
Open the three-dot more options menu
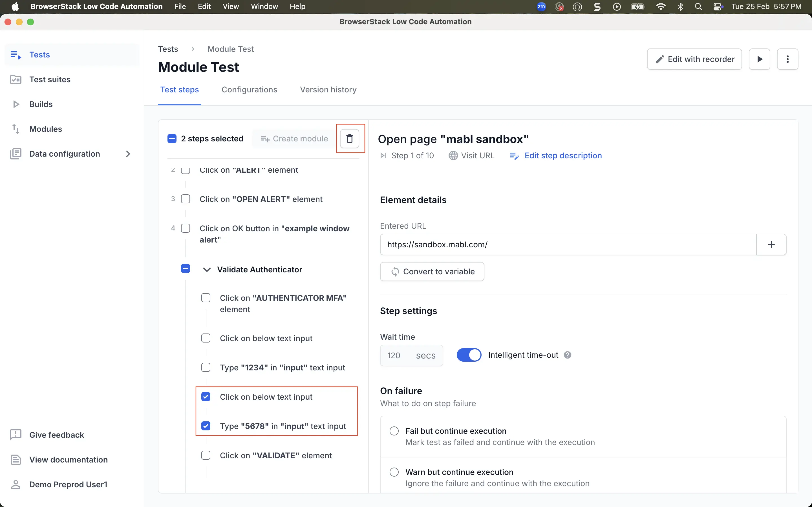coord(787,59)
